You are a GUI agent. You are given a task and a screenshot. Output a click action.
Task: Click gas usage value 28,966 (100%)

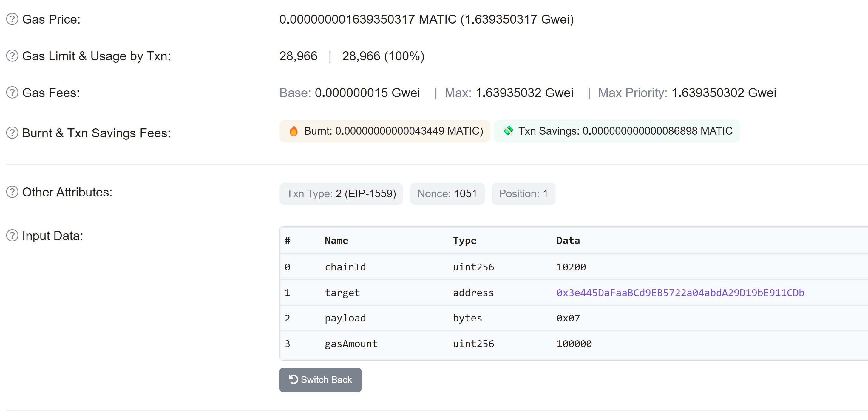tap(383, 56)
